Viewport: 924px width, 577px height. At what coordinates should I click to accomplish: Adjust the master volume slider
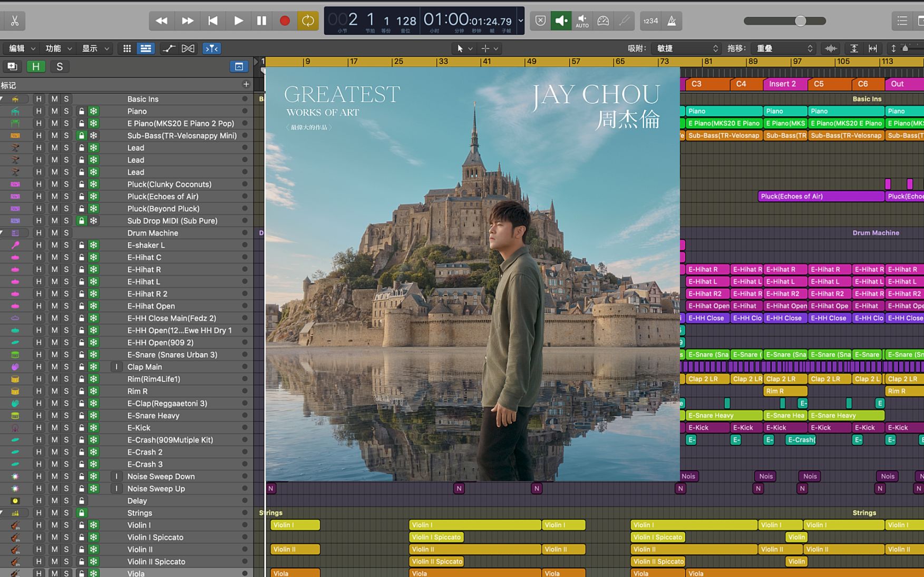(800, 21)
